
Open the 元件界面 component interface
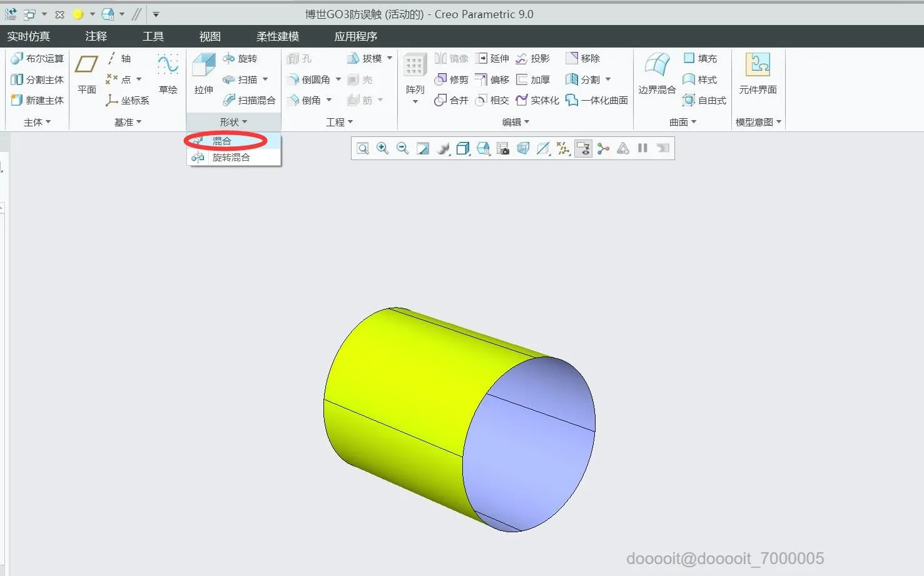[x=758, y=74]
